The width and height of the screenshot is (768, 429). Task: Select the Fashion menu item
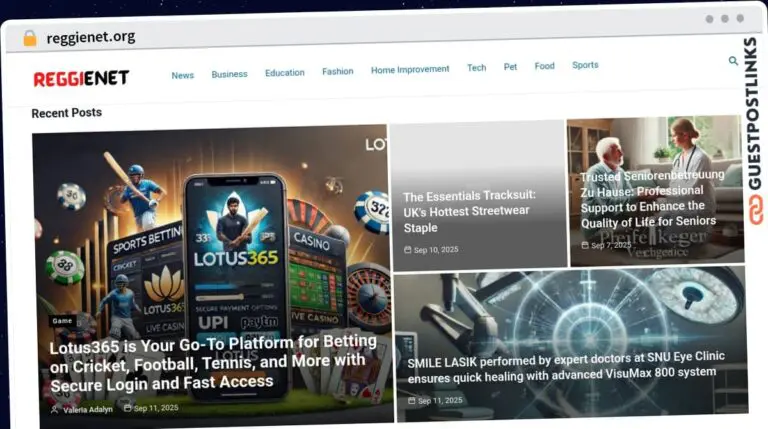[337, 71]
